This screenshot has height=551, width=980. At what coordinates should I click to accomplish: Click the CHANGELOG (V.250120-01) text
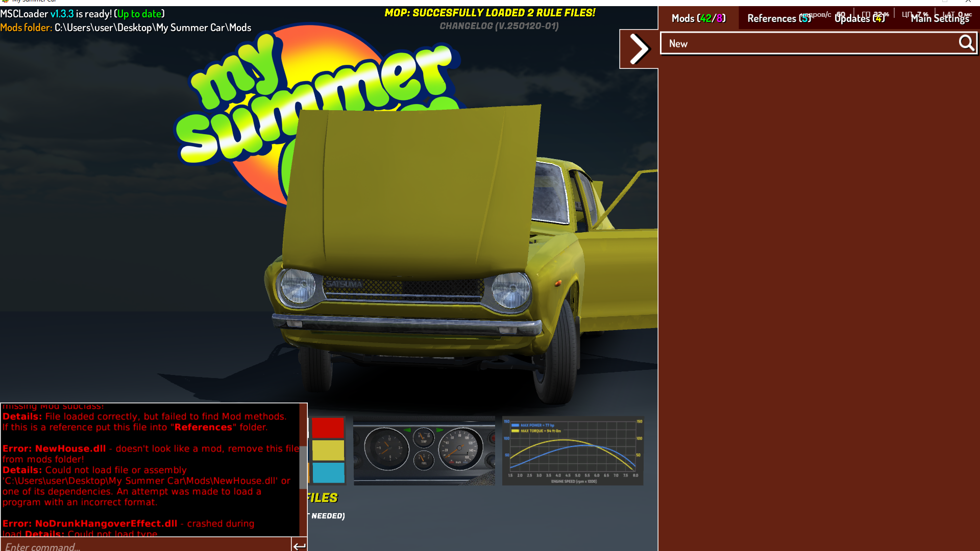tap(499, 26)
